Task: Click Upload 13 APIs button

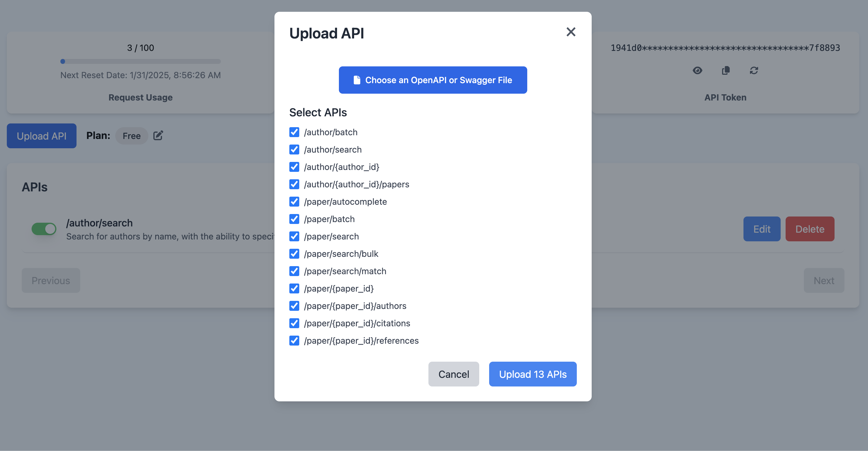Action: (x=533, y=374)
